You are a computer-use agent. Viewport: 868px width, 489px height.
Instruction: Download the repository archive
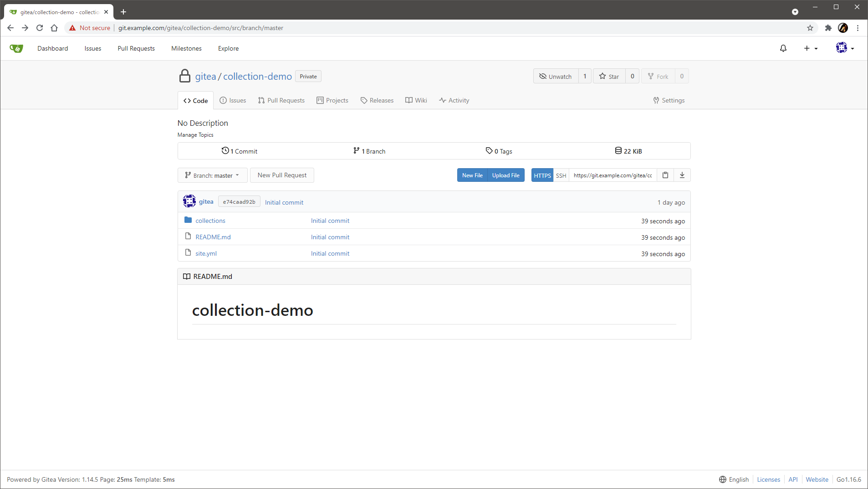[682, 175]
